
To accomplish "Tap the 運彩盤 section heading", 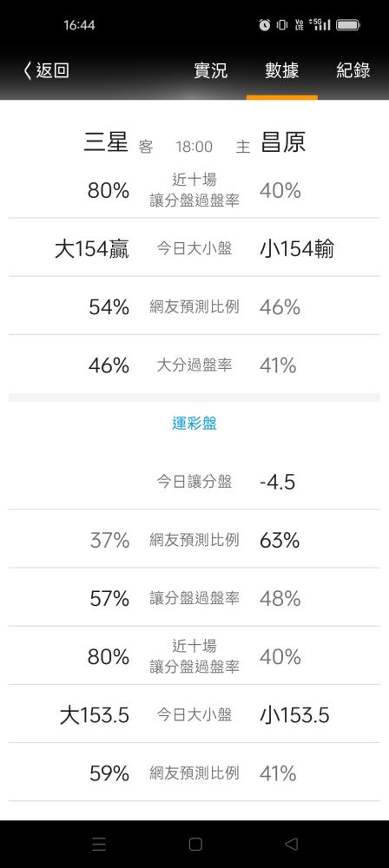I will [194, 424].
